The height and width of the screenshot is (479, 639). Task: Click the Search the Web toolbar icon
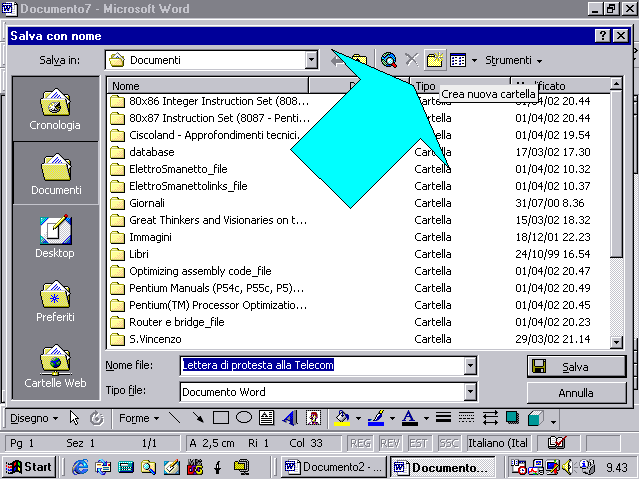point(389,60)
